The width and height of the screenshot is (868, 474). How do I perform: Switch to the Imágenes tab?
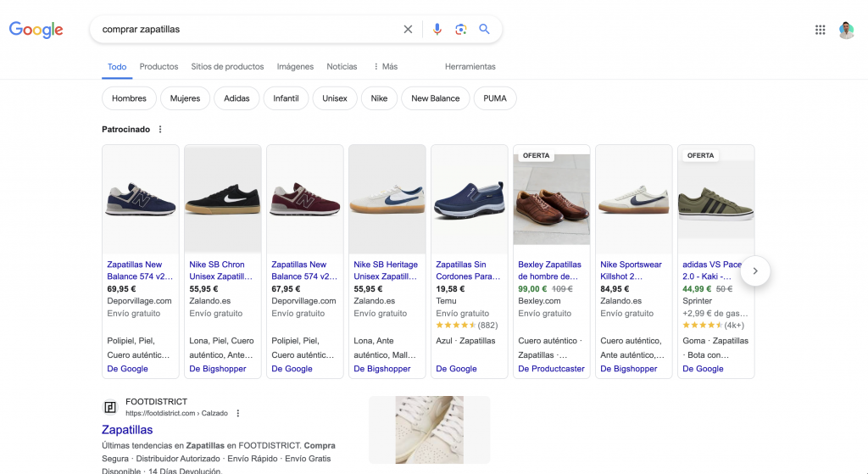[x=295, y=67]
